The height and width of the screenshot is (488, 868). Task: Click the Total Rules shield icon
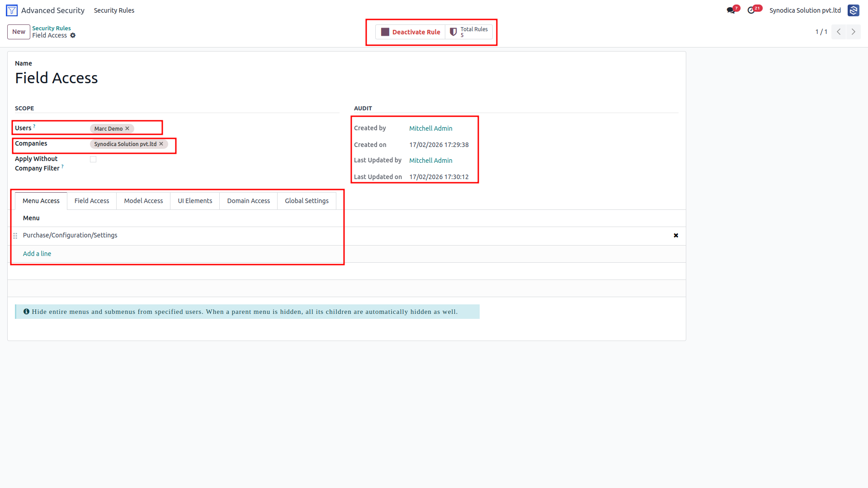click(453, 32)
